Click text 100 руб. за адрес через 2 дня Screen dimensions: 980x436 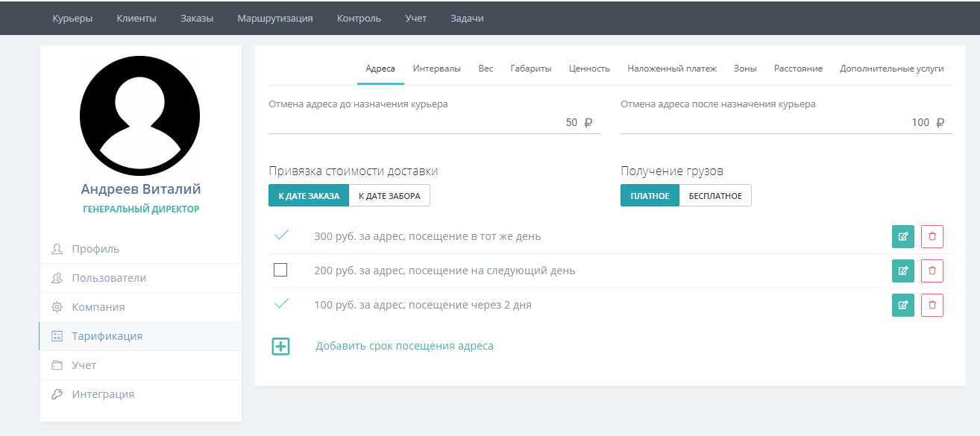coord(423,305)
